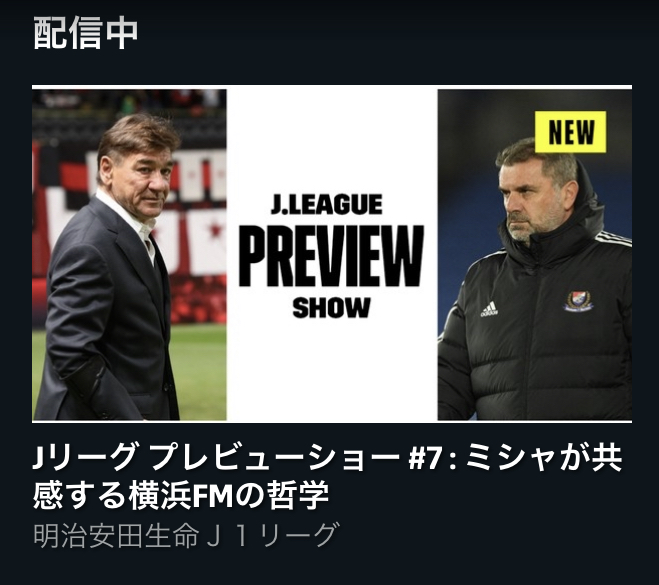Click the white center panel of the thumbnail
The image size is (659, 585).
332,255
